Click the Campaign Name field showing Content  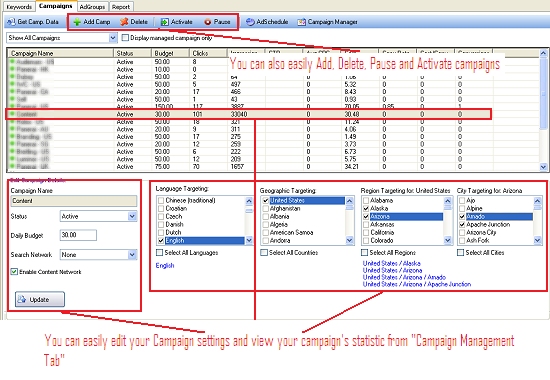coord(74,201)
